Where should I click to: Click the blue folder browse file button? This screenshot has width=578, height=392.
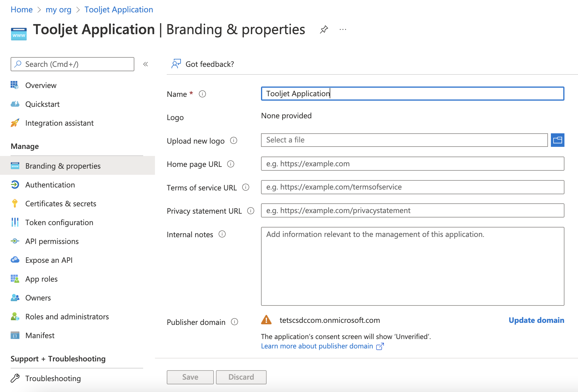click(557, 140)
